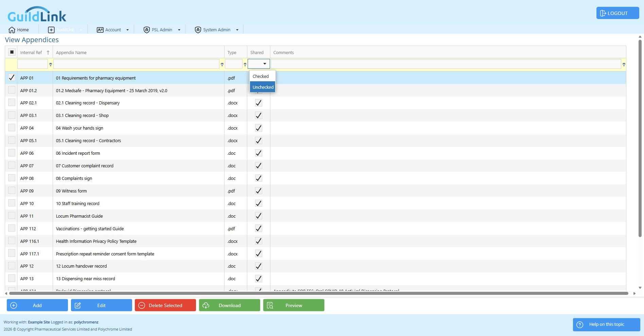Expand the System Admin menu arrow
Image resolution: width=644 pixels, height=336 pixels.
click(x=237, y=30)
